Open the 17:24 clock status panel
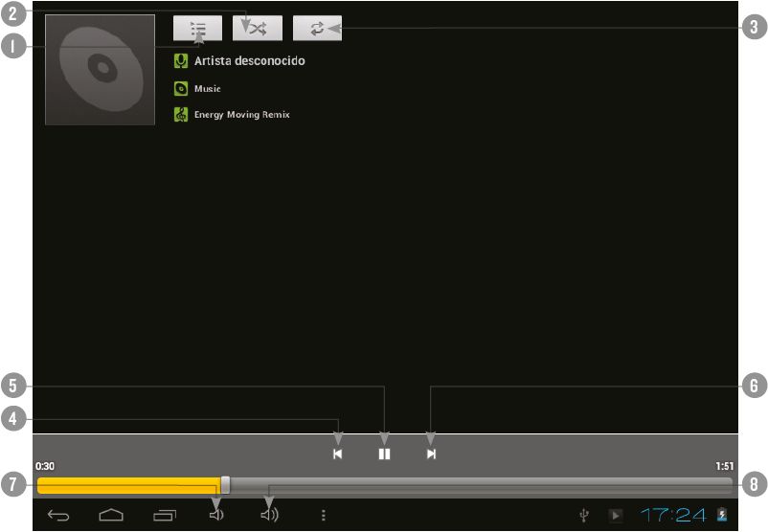This screenshot has height=532, width=768. pyautogui.click(x=672, y=516)
